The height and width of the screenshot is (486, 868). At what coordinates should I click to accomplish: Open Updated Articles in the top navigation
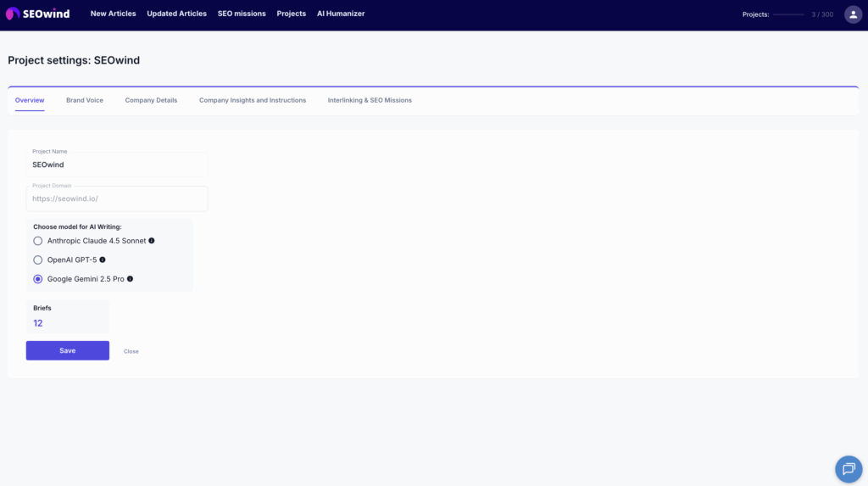[x=176, y=14]
